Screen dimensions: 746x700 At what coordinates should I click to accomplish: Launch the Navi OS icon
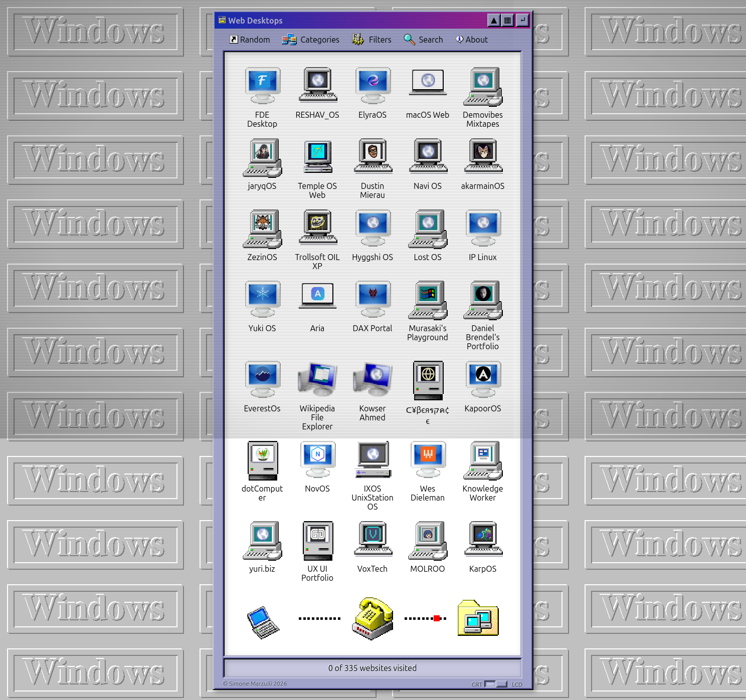click(x=428, y=157)
